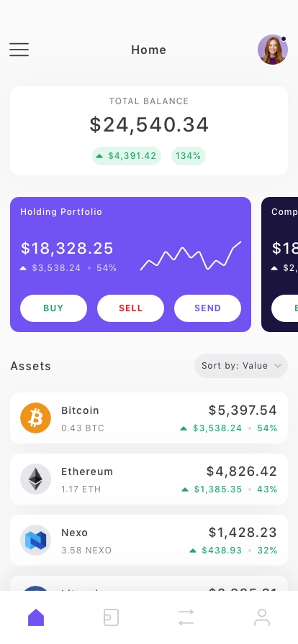Expand the Sort by: Value dropdown
This screenshot has width=298, height=644.
(x=241, y=366)
